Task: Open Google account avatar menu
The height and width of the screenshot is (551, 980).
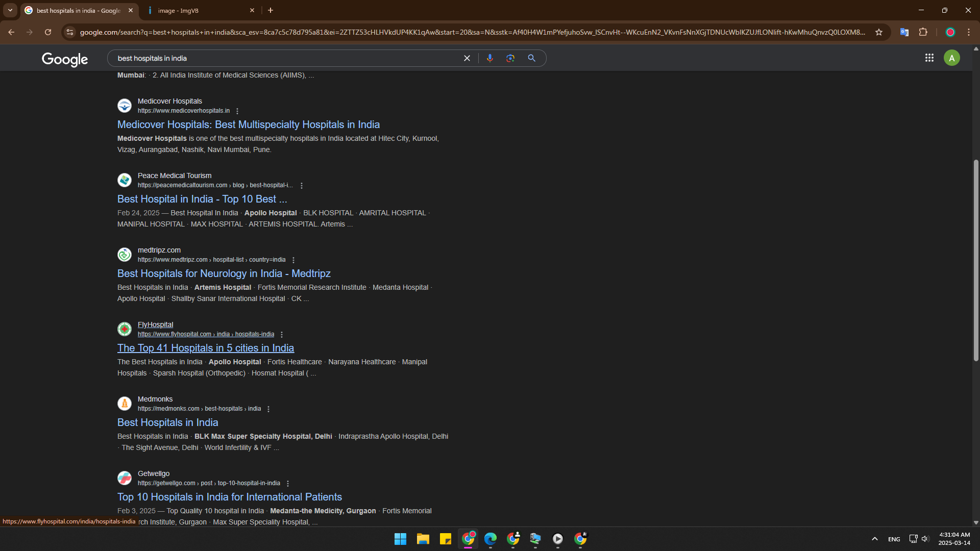Action: 952,58
